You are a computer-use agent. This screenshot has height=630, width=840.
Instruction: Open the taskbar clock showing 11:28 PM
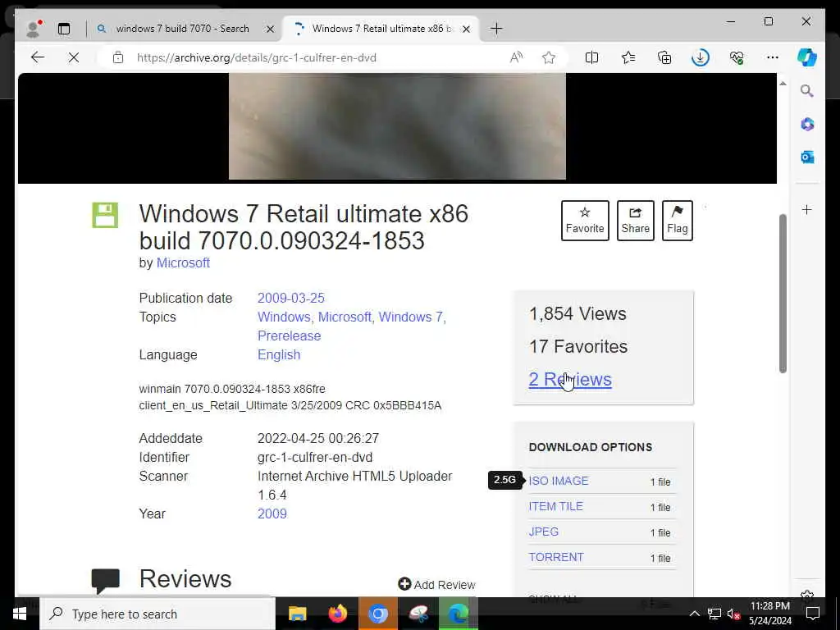click(x=769, y=614)
